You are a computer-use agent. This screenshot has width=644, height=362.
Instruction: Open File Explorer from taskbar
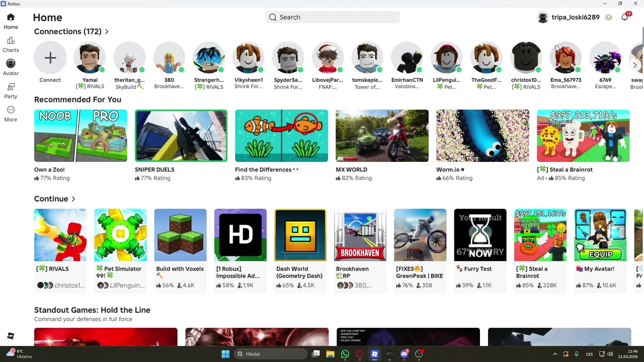tap(330, 354)
